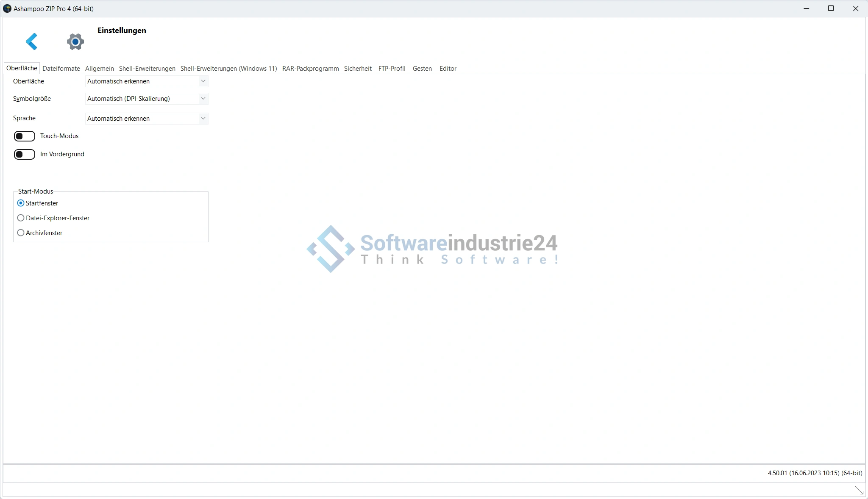This screenshot has width=868, height=499.
Task: Go to the Sicherheit tab
Action: (358, 69)
